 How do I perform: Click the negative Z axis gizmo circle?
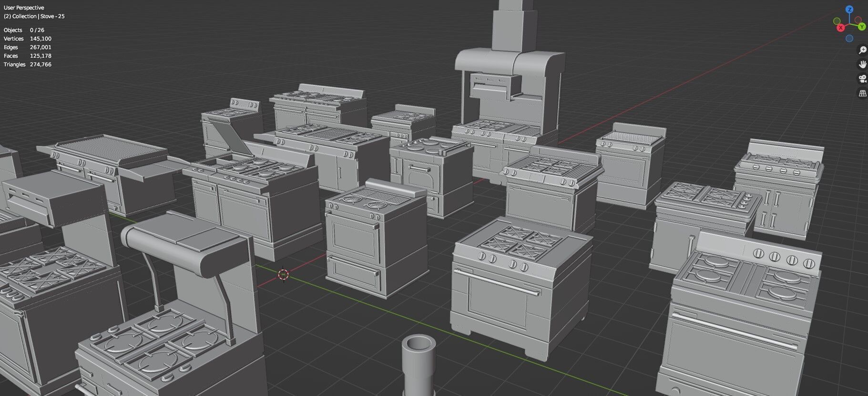click(849, 39)
